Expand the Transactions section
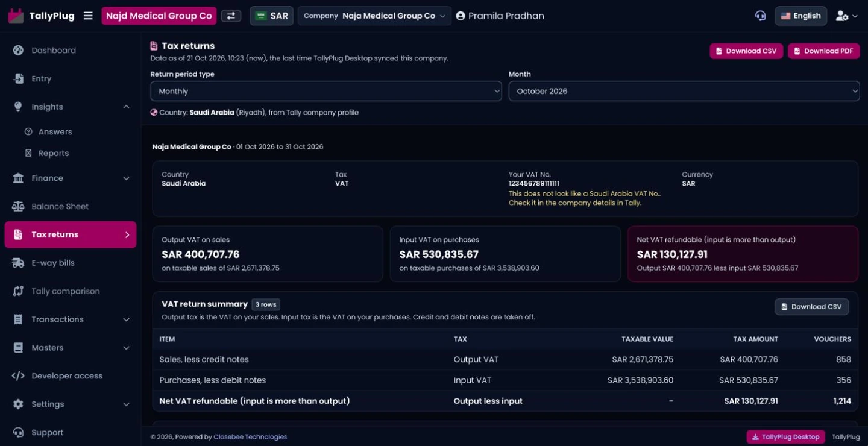 click(127, 319)
